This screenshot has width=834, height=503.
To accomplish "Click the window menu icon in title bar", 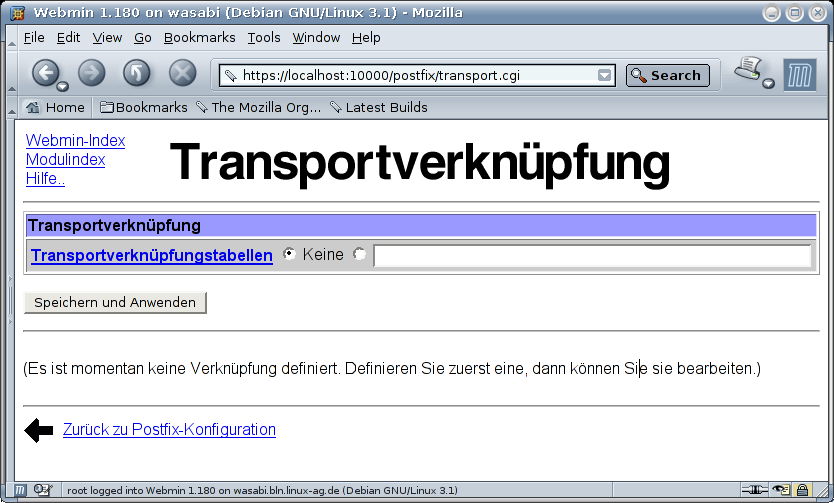I will [x=18, y=13].
